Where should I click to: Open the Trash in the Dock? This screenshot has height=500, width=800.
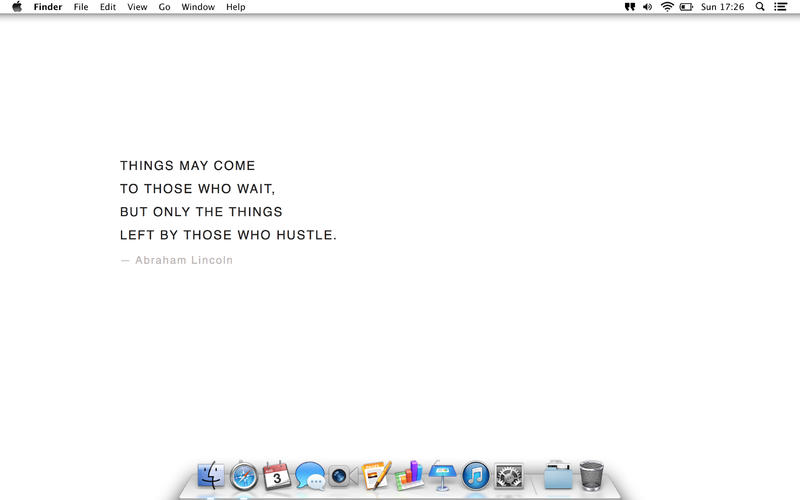[591, 476]
